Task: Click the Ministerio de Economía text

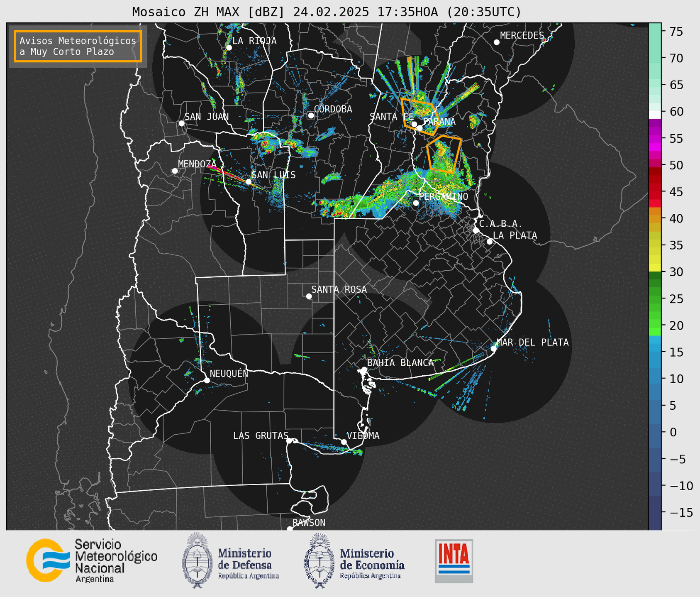Action: 372,563
